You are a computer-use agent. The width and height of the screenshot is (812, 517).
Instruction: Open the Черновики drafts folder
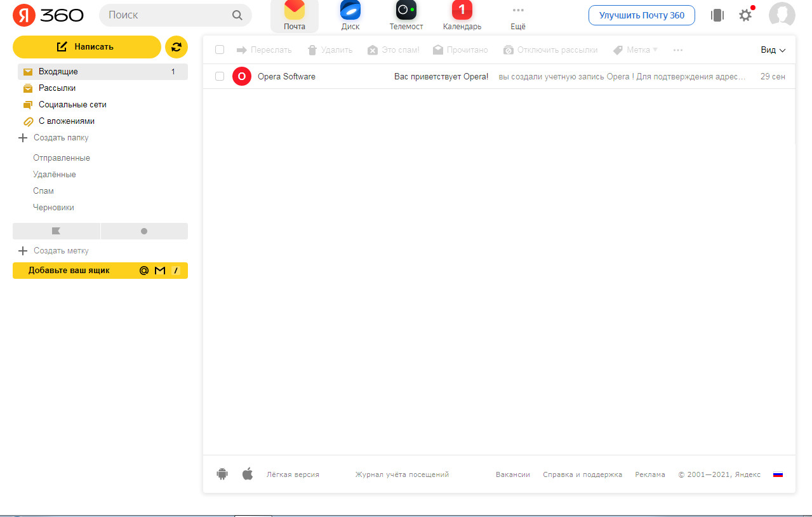click(53, 208)
